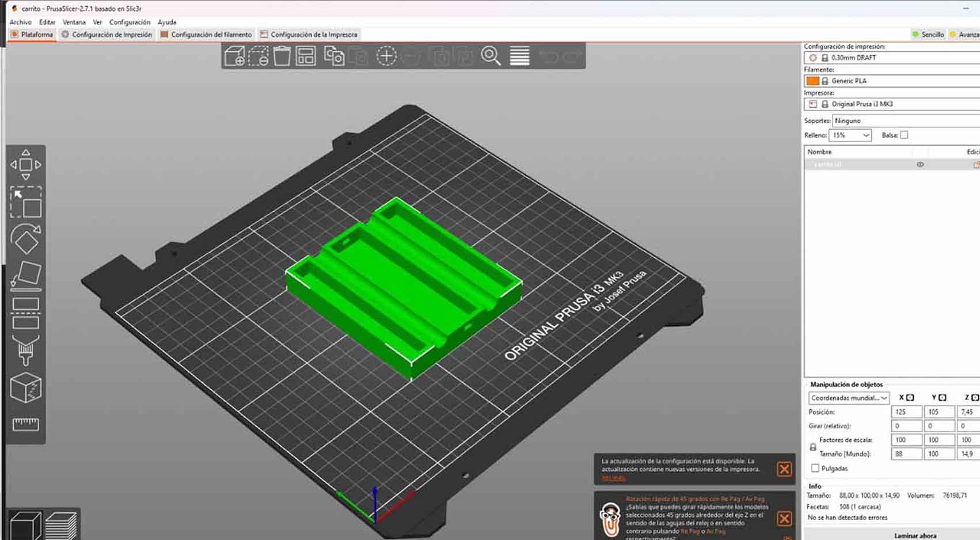Click the print settings gear icon
The image size is (980, 540).
[813, 58]
